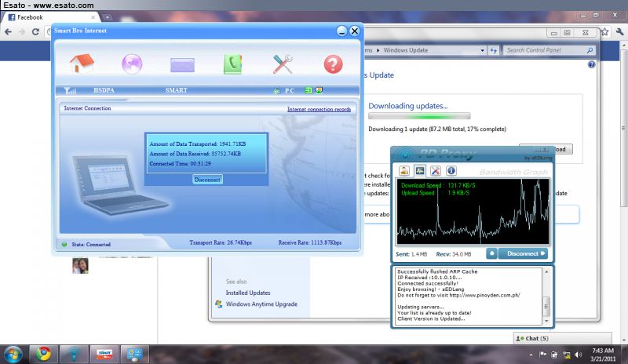628x364 pixels.
Task: Open the Home icon in Smart Bro
Action: click(82, 64)
